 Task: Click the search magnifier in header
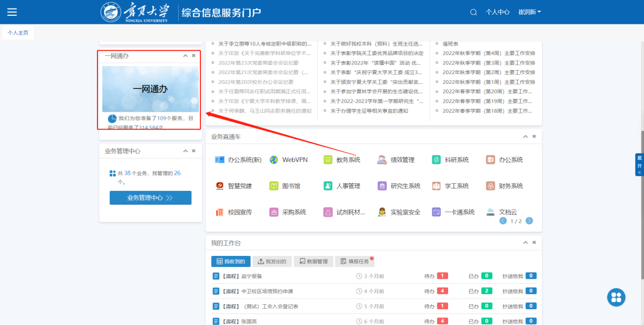pos(473,12)
